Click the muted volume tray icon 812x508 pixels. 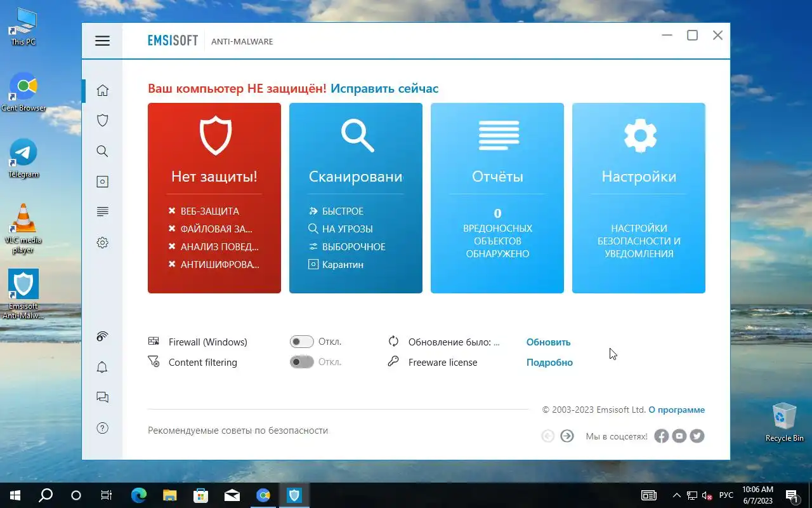click(707, 495)
